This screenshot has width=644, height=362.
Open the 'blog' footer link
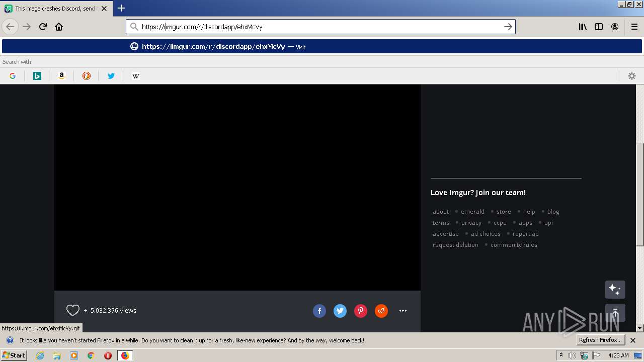553,212
